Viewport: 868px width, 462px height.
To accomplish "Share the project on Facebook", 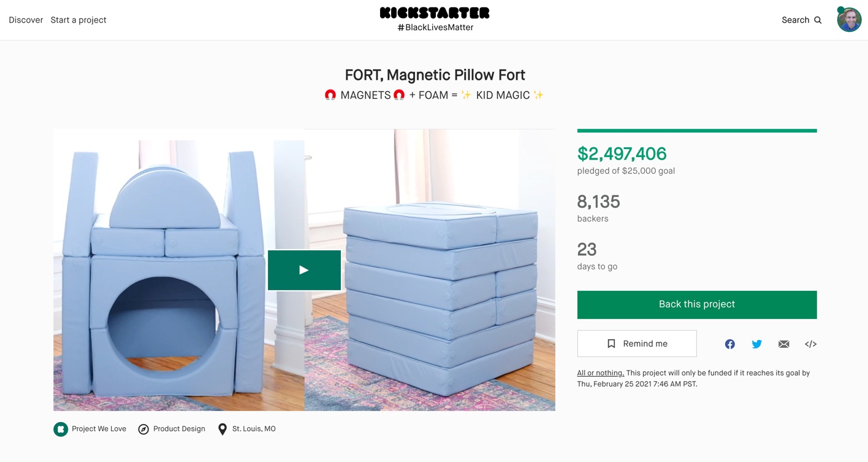I will [729, 344].
